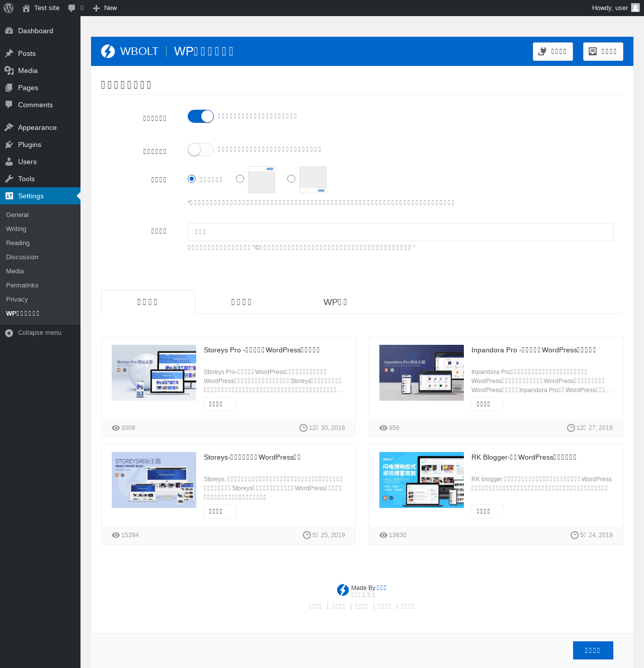The height and width of the screenshot is (668, 644).
Task: Open the RK Blogger theme thumbnail
Action: [422, 480]
